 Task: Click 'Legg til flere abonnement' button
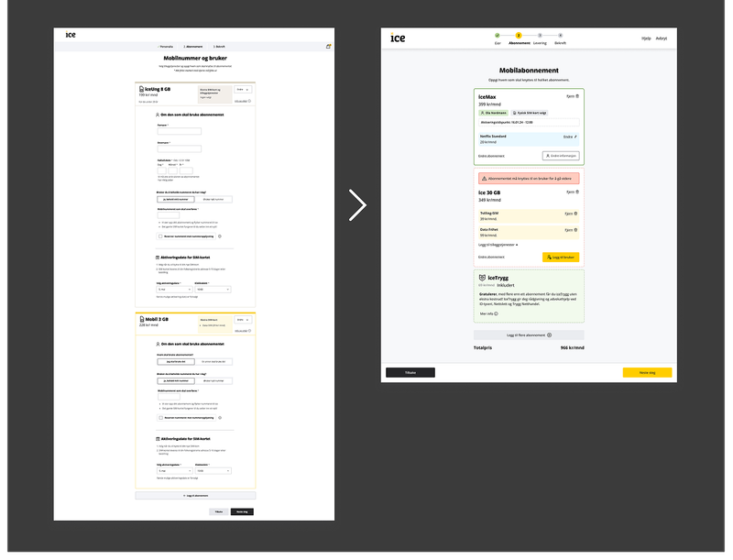529,335
